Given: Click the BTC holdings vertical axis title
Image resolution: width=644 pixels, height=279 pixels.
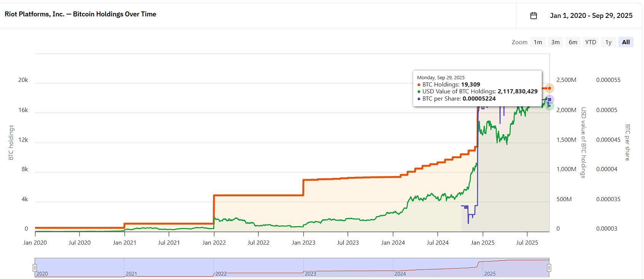Looking at the screenshot, I should coord(11,143).
